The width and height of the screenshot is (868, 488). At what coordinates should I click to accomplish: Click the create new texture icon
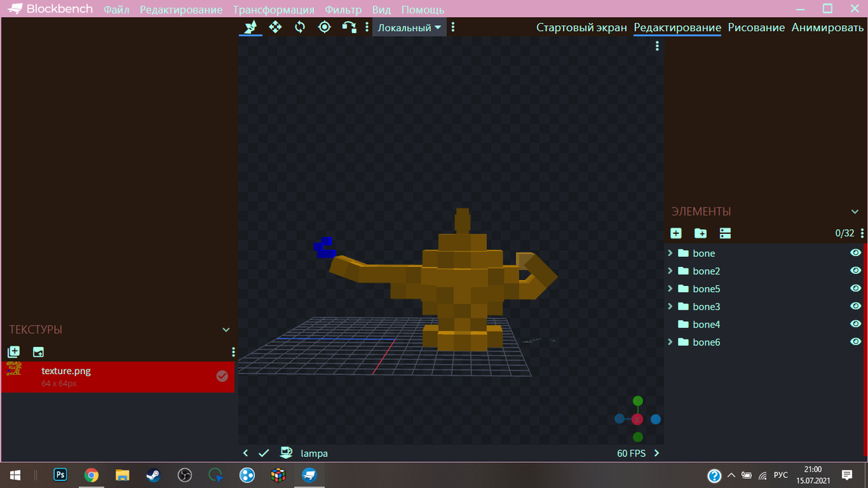38,352
